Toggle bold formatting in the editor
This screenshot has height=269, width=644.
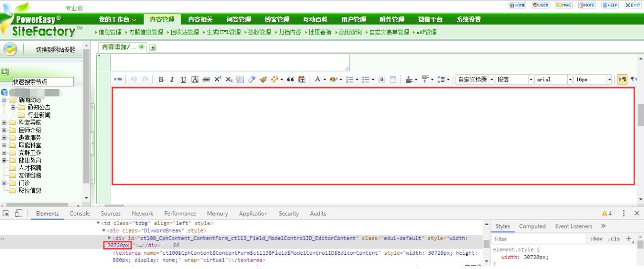click(161, 80)
